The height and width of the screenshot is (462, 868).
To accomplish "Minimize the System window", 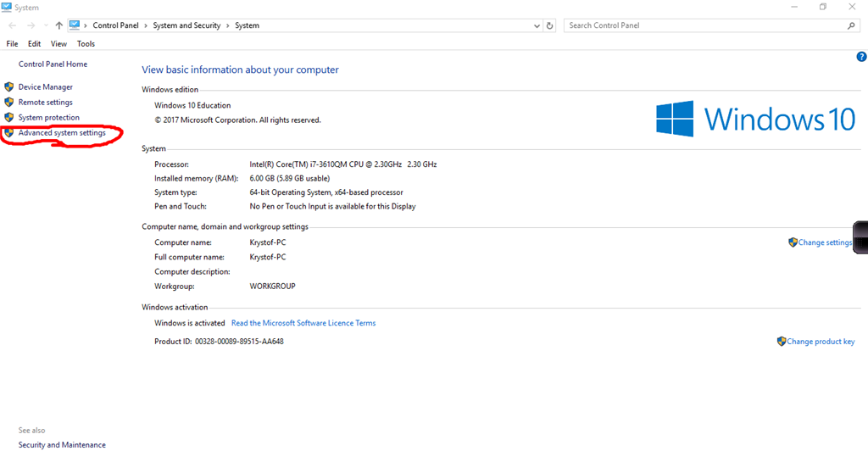I will (x=794, y=7).
